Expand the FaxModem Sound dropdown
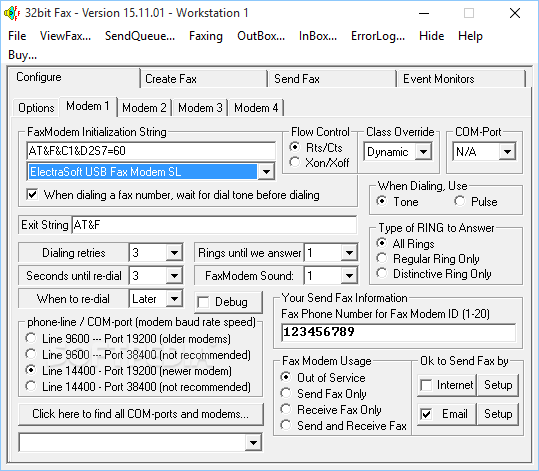Viewport: 539px width, 471px height. click(349, 275)
